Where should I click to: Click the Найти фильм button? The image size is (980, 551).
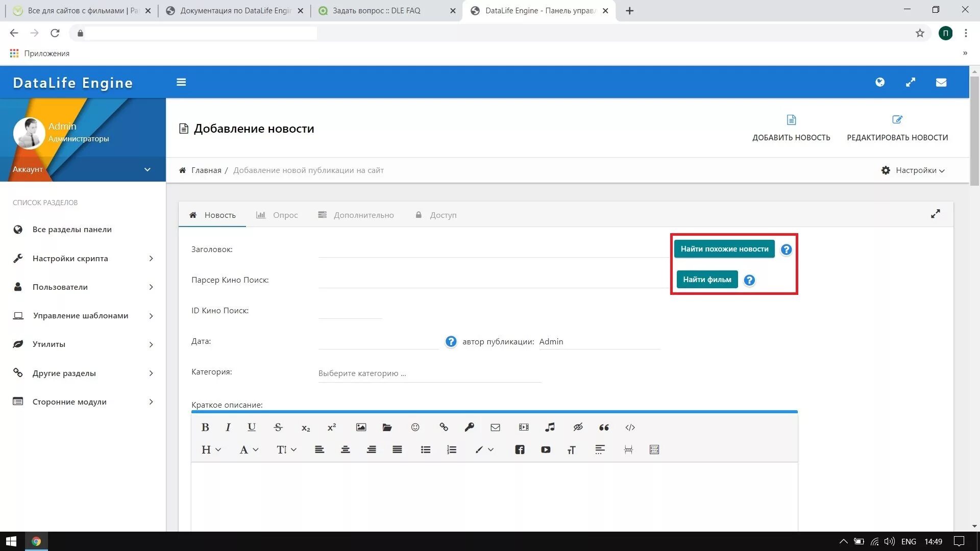pos(707,280)
